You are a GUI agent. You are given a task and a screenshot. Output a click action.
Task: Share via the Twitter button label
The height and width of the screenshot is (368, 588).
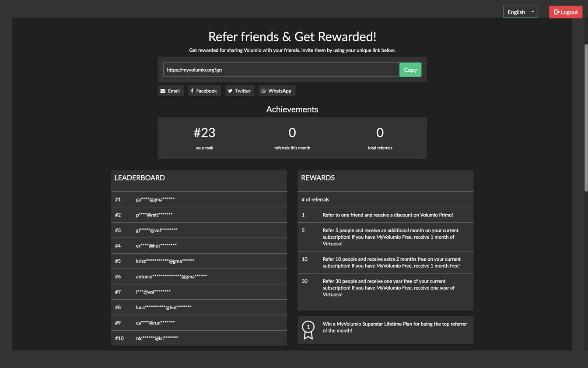click(243, 91)
